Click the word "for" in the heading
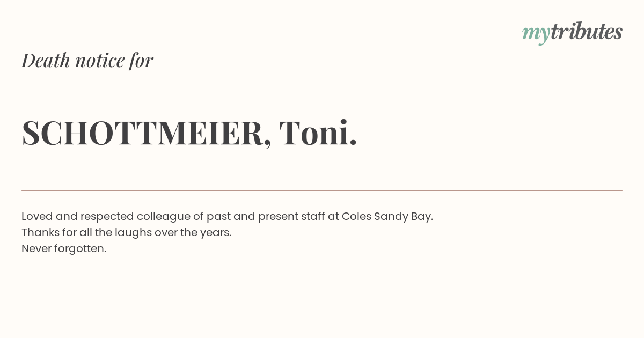The image size is (644, 338). pyautogui.click(x=142, y=60)
